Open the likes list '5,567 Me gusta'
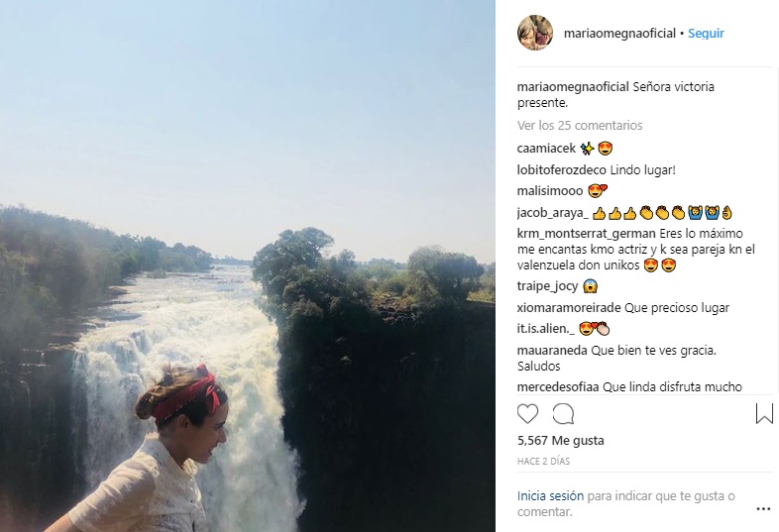This screenshot has width=779, height=532. click(x=560, y=441)
